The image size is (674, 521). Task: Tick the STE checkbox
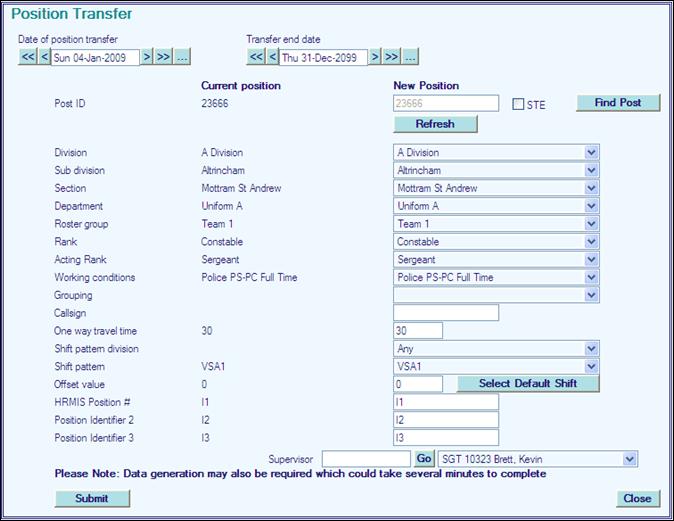coord(517,104)
